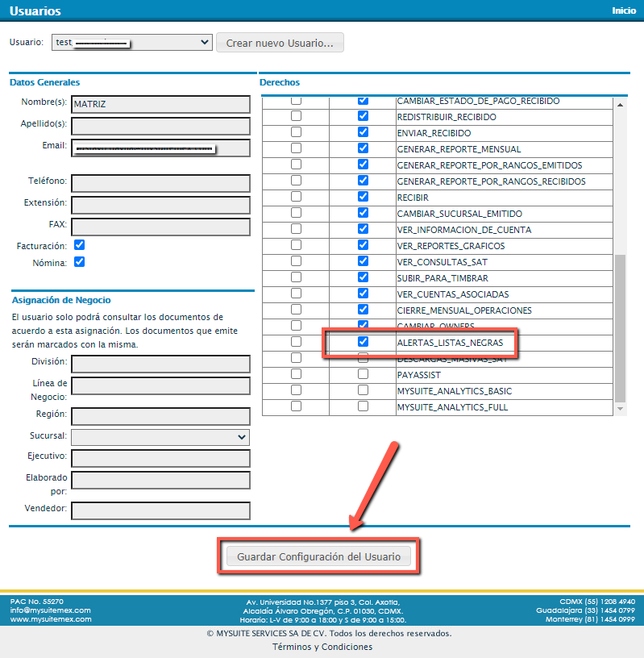Click the Vendedor input box

[160, 510]
